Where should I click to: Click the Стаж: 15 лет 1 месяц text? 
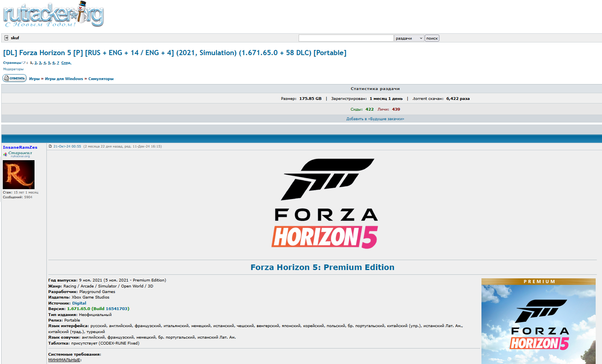(x=21, y=192)
